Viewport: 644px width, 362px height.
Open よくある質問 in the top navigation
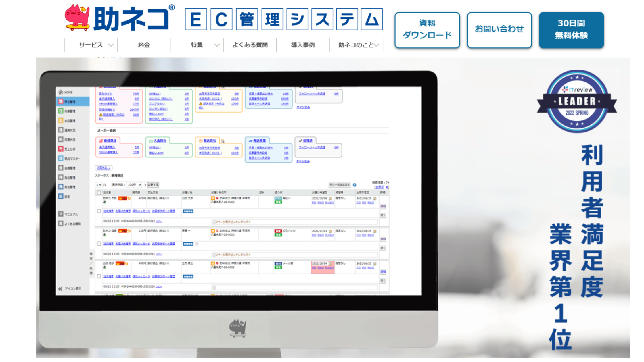pyautogui.click(x=250, y=45)
